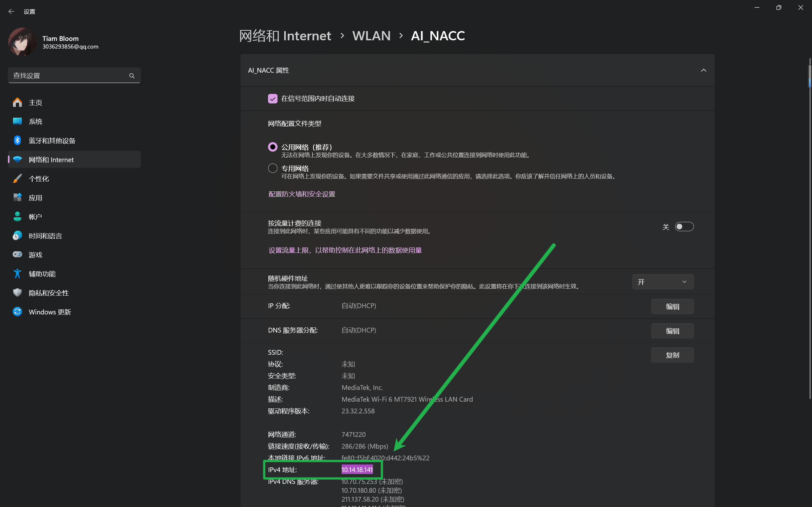
Task: Click WLAN in the breadcrumb
Action: click(371, 36)
